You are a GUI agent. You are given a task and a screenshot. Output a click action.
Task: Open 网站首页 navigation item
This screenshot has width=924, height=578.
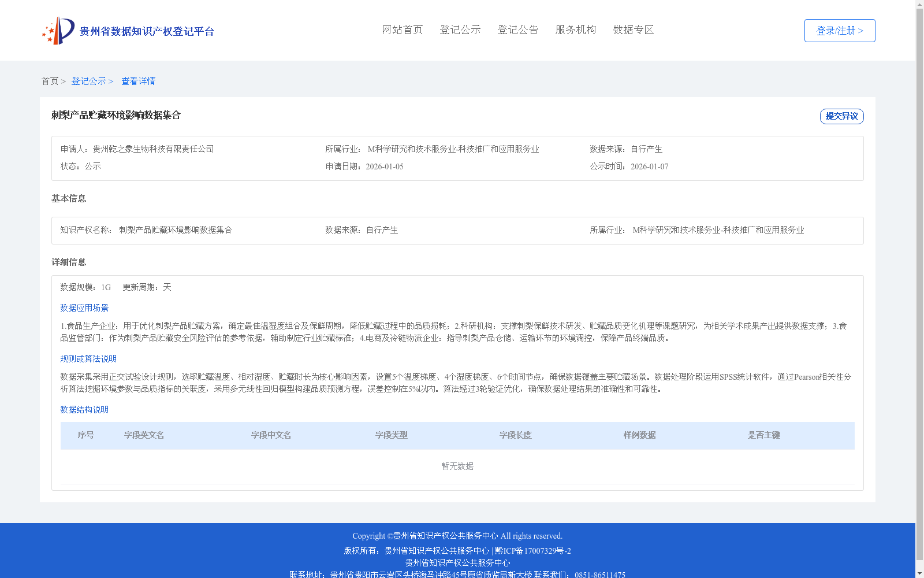403,29
